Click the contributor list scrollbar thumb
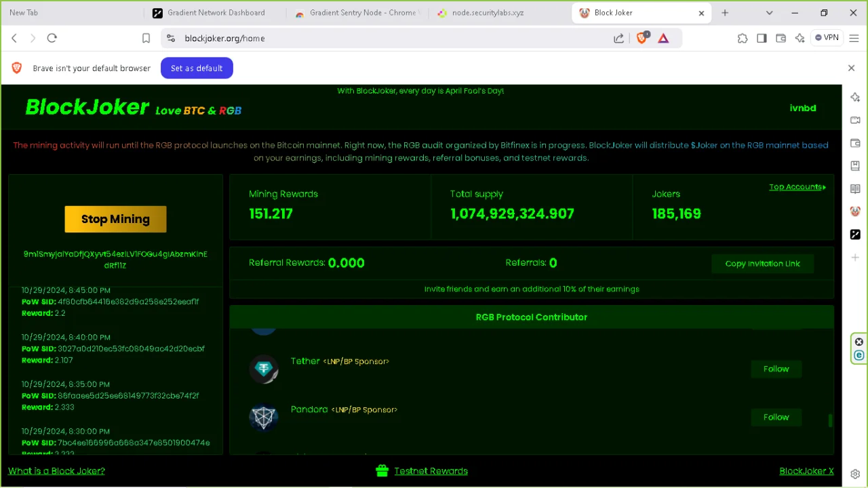Image resolution: width=868 pixels, height=488 pixels. coord(830,421)
